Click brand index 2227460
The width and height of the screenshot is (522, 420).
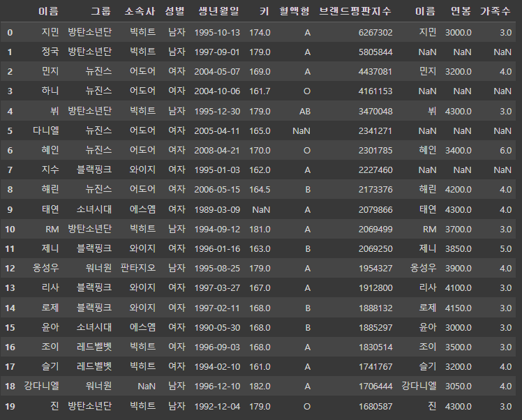click(x=375, y=170)
